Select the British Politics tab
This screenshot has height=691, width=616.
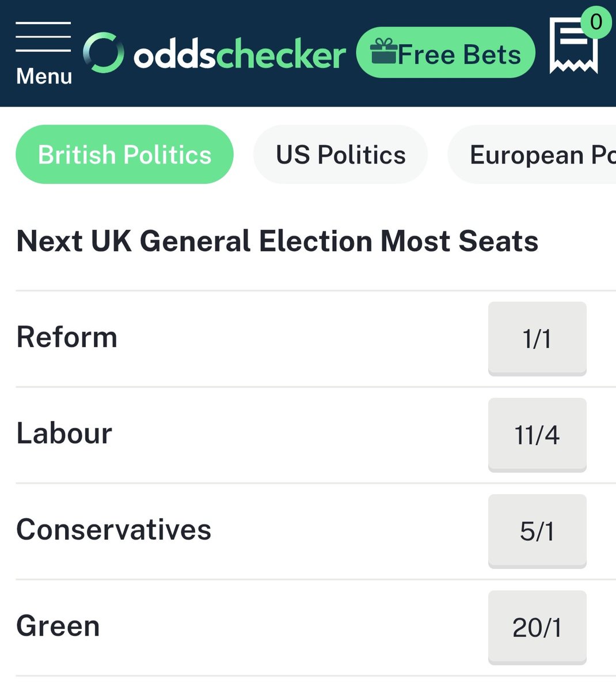tap(124, 154)
